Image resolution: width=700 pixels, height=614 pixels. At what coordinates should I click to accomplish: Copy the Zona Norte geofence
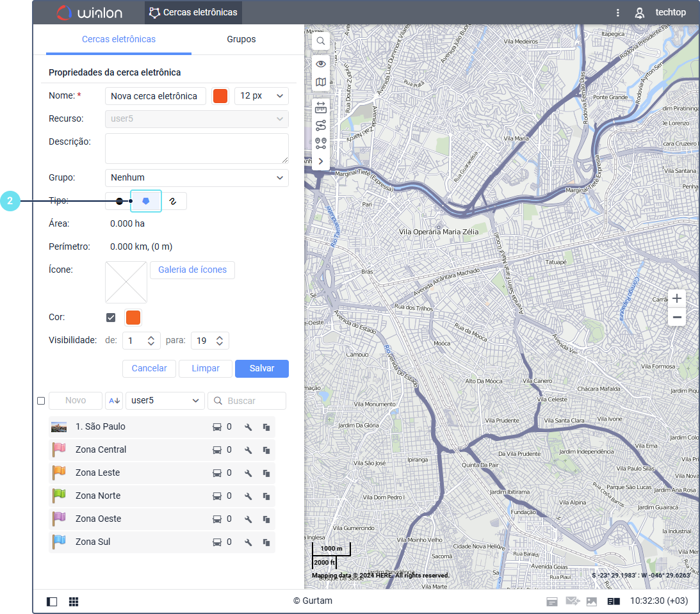click(x=266, y=496)
